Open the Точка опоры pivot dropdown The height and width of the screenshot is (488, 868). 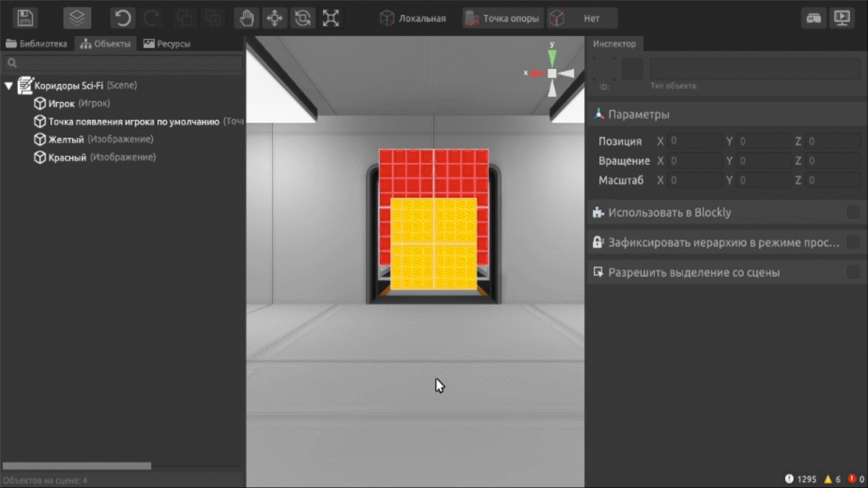click(503, 19)
